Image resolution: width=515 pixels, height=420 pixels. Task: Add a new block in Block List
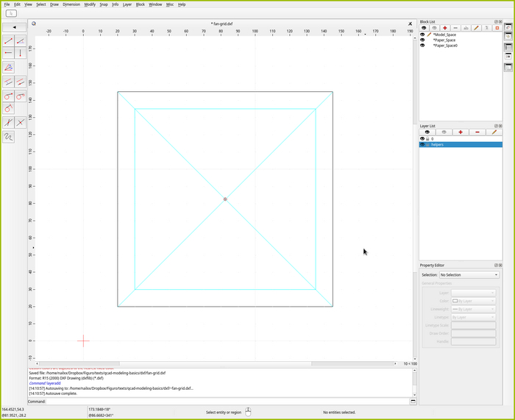pyautogui.click(x=445, y=28)
